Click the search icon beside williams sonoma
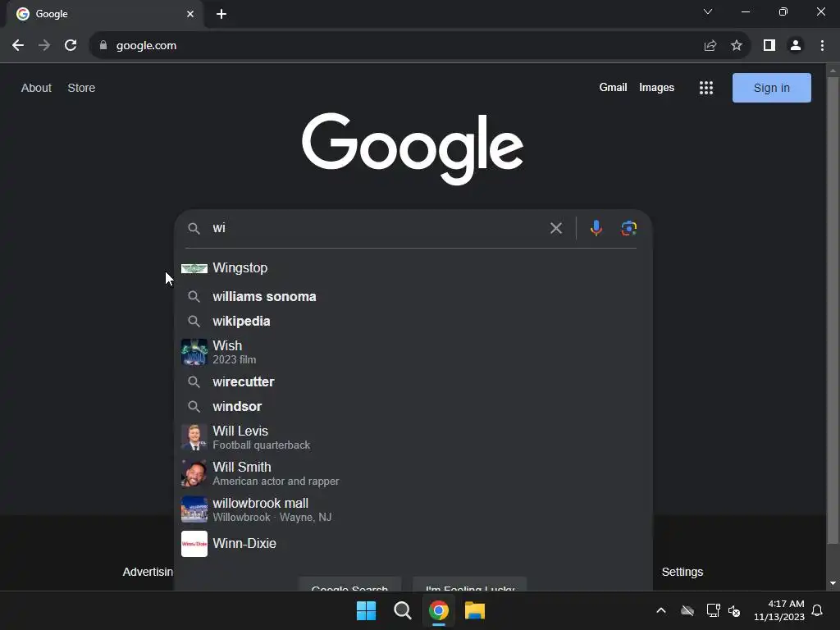This screenshot has width=840, height=630. click(194, 296)
